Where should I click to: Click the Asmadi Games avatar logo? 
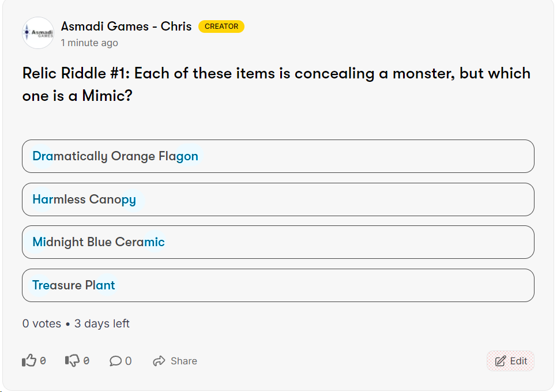coord(38,33)
